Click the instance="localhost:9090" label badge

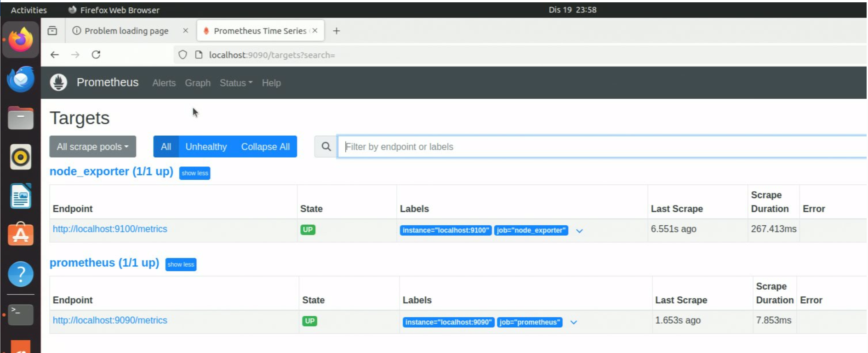(x=449, y=322)
